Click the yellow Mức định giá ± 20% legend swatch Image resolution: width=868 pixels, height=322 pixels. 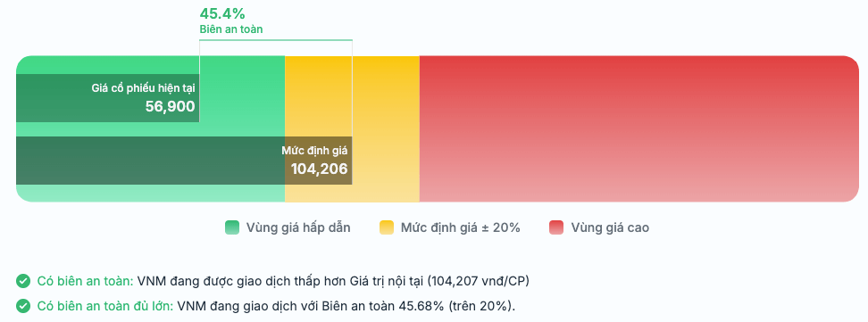[x=387, y=227]
